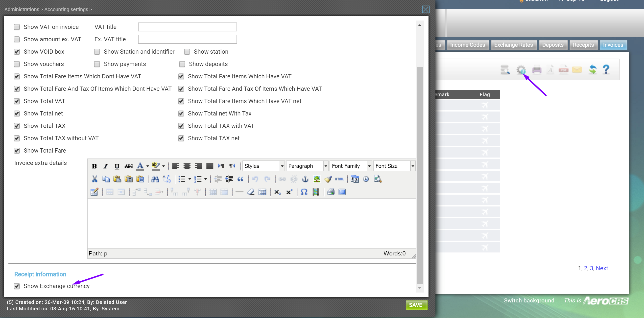Send invoices by email envelope icon
The image size is (644, 318).
(x=577, y=70)
